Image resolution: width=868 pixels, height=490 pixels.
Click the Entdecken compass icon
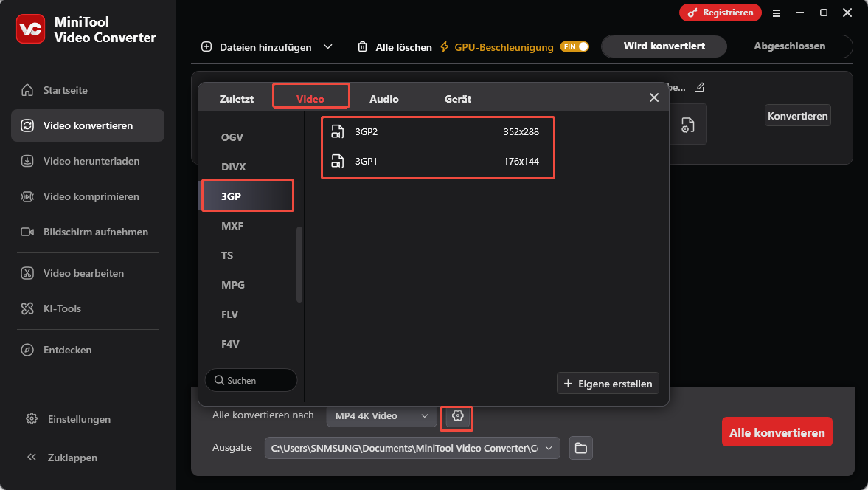pyautogui.click(x=27, y=350)
